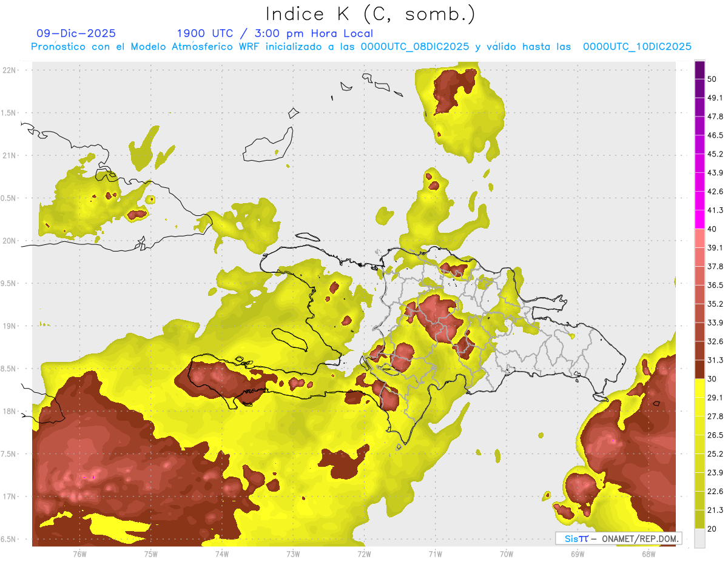Click the '1900 UTC / 3:00 pm Hora Local' text
The width and height of the screenshot is (728, 562).
pyautogui.click(x=275, y=33)
